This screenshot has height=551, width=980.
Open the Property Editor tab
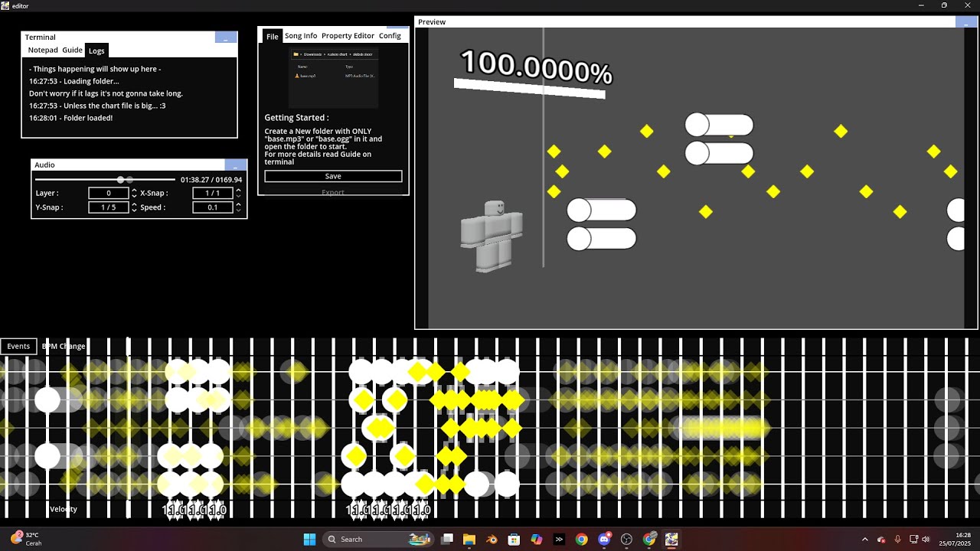click(348, 36)
